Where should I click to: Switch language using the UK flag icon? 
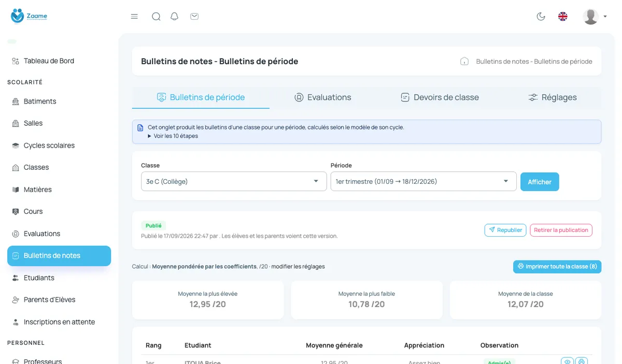tap(563, 17)
